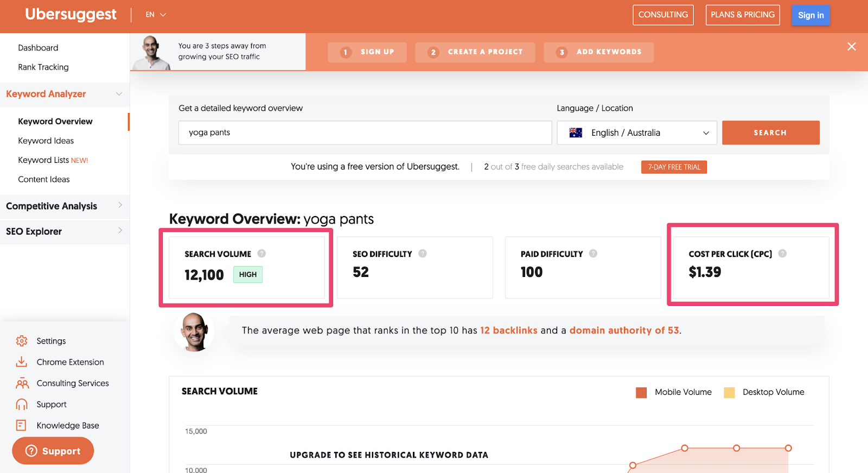
Task: Click the step 1 number badge
Action: tap(346, 52)
